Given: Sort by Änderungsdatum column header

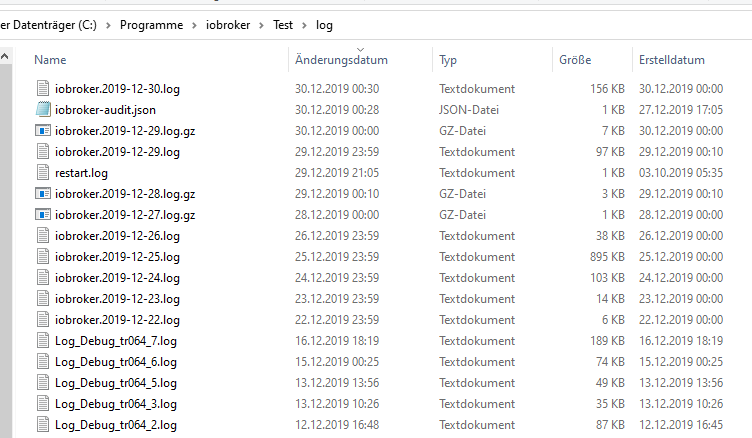Looking at the screenshot, I should (341, 60).
